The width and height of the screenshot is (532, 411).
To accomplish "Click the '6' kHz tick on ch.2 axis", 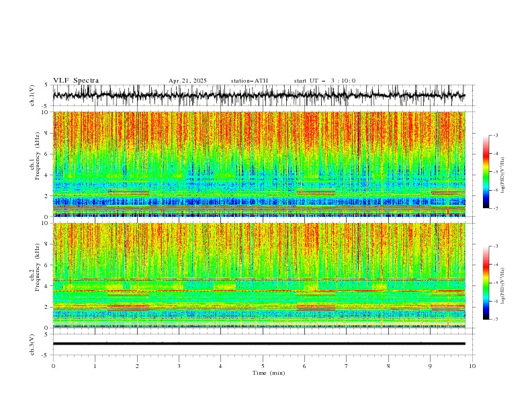I will (x=47, y=265).
